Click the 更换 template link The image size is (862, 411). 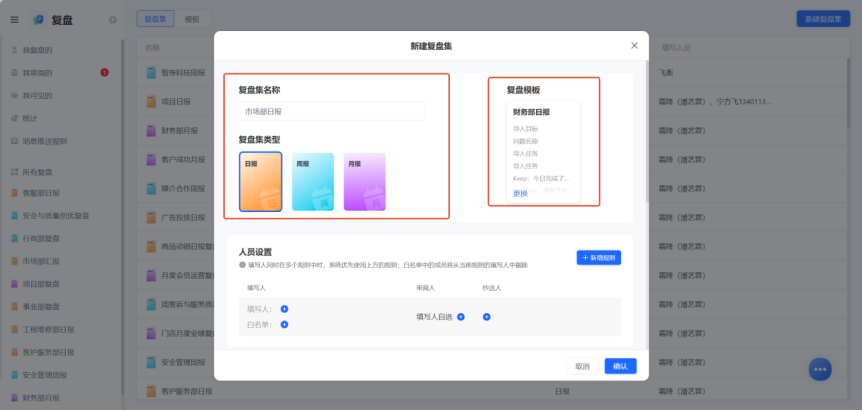click(520, 193)
